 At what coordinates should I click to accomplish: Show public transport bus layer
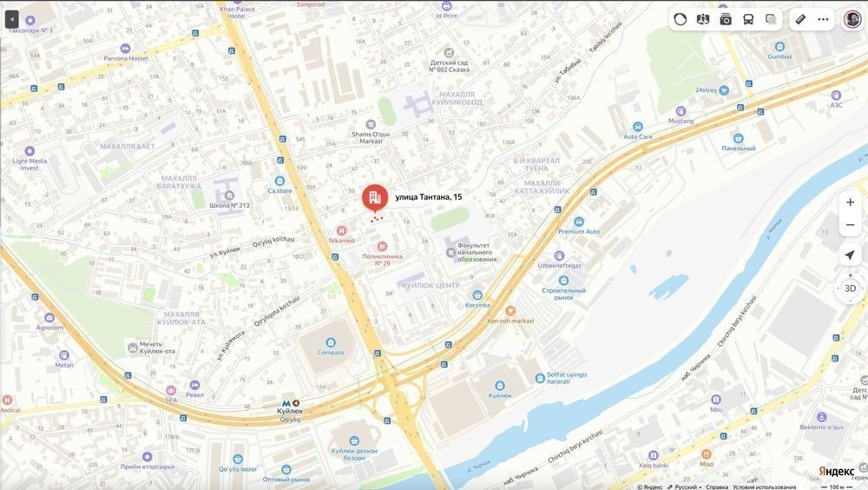click(x=748, y=19)
